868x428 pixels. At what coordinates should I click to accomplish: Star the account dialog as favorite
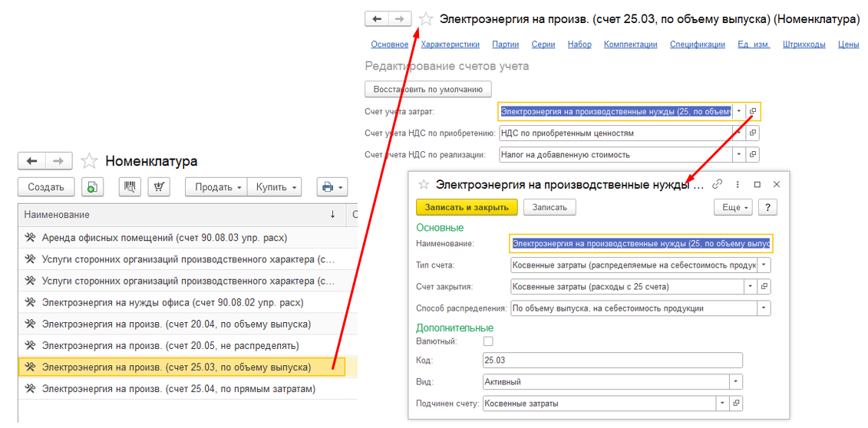point(424,185)
